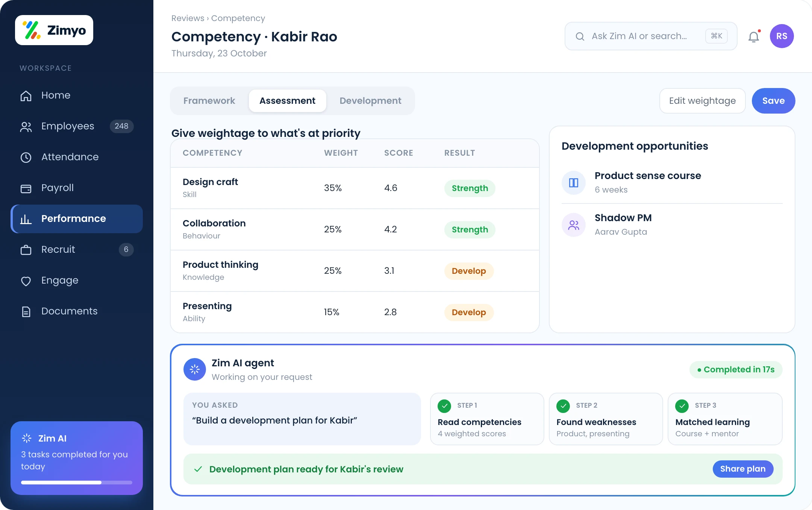Click the Share plan button
Screen dimensions: 812x510
pyautogui.click(x=743, y=469)
